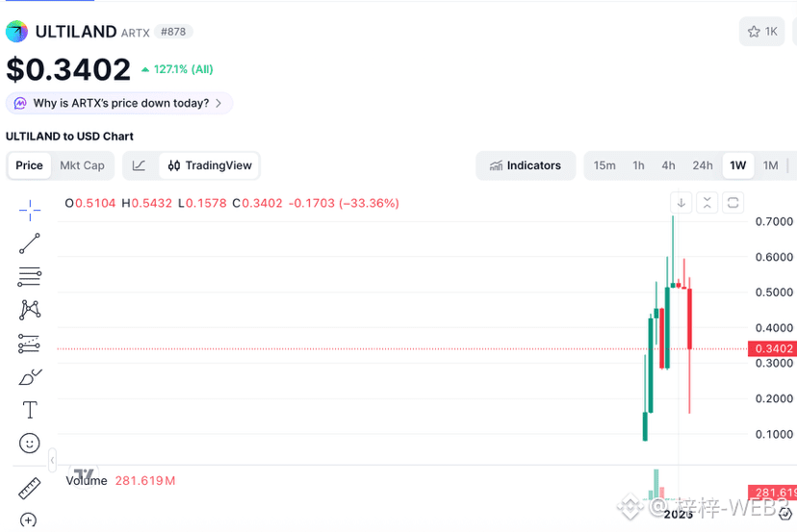Screen dimensions: 797x532
Task: Open the Indicators menu
Action: (526, 165)
